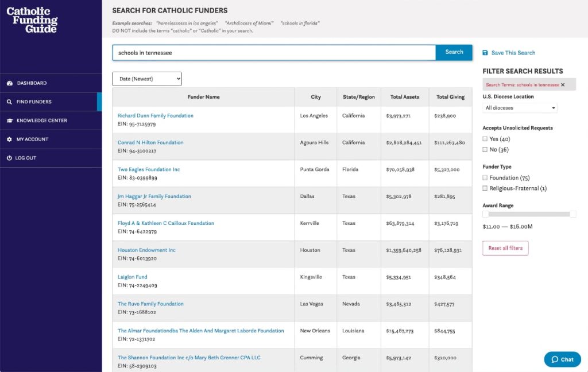Open Two Eagles Foundation Inc link
Screen dimensions: 588x372
pyautogui.click(x=149, y=169)
